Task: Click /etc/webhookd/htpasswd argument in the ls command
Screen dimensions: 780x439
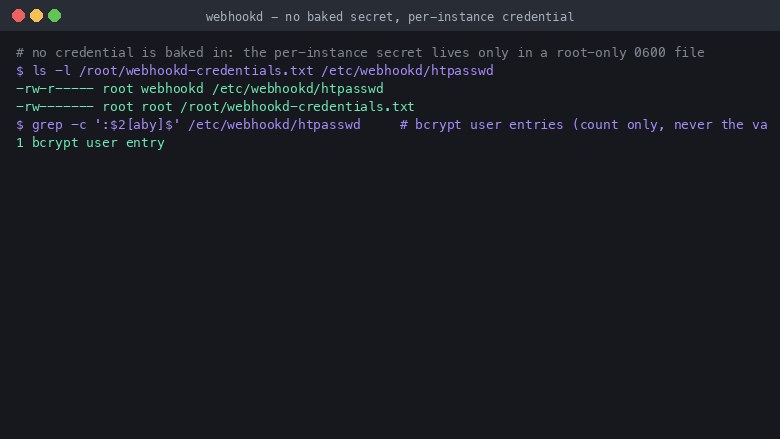Action: tap(407, 71)
